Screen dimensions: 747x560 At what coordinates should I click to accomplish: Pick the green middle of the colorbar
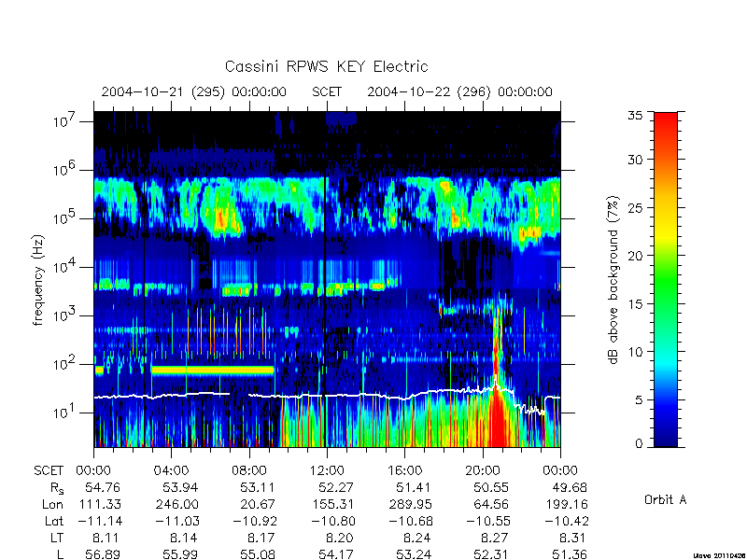pos(666,280)
